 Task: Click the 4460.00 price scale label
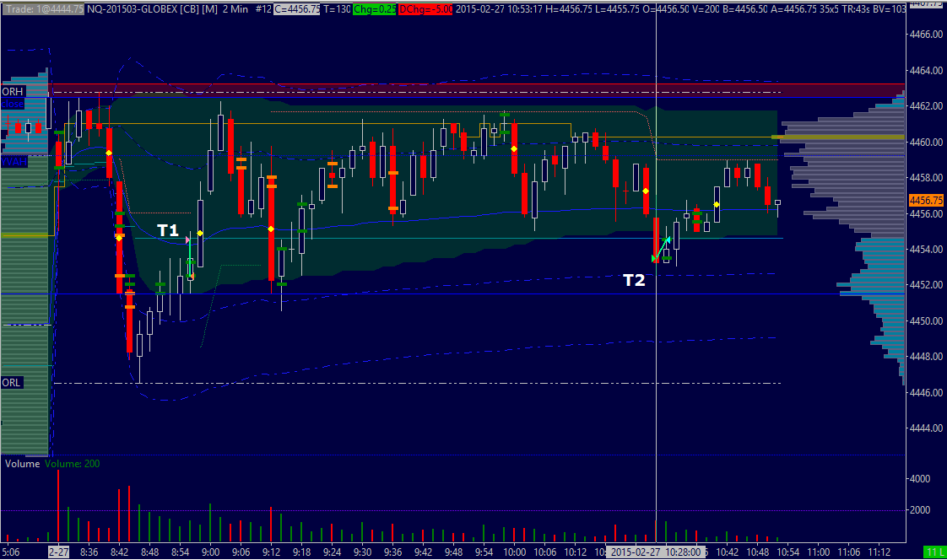point(927,143)
